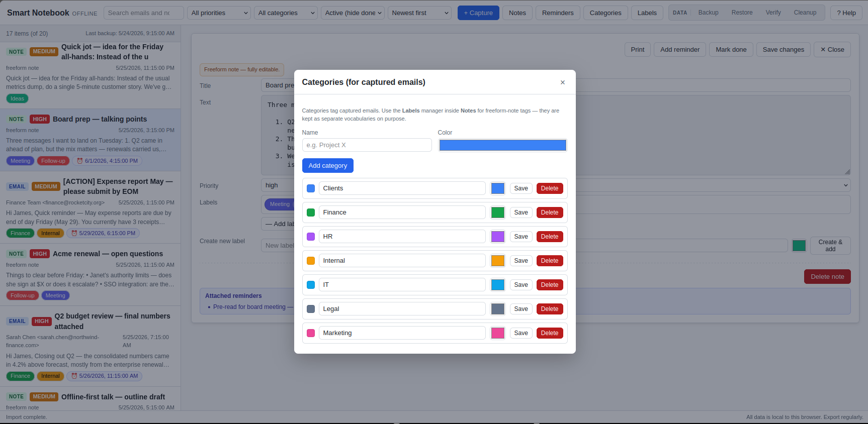
Task: Delete the Clients category
Action: click(550, 188)
